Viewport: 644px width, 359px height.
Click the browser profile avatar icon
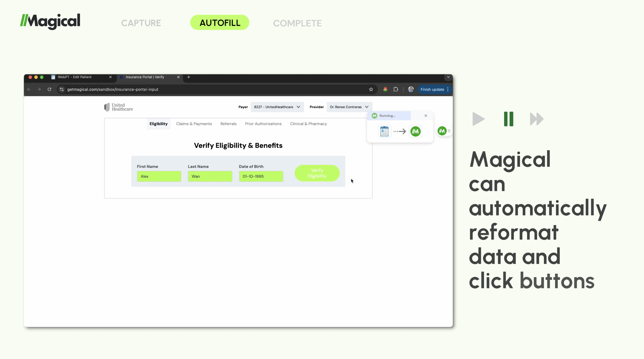411,89
